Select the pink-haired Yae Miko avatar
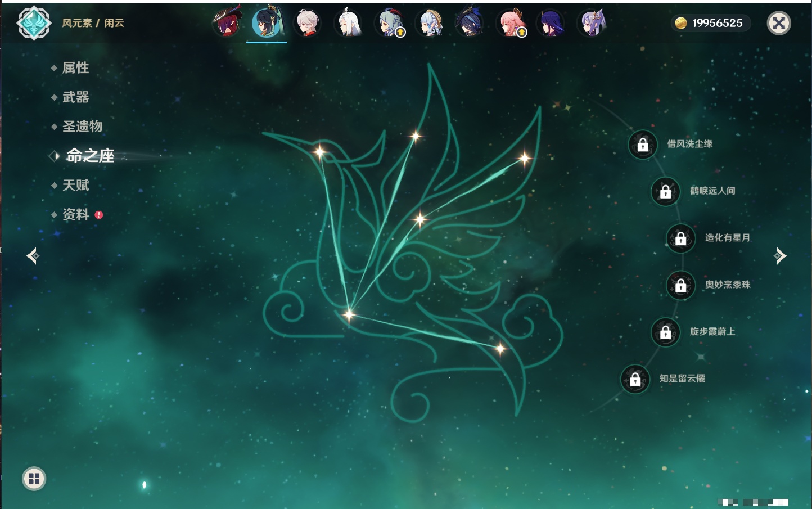The width and height of the screenshot is (812, 509). pos(511,23)
